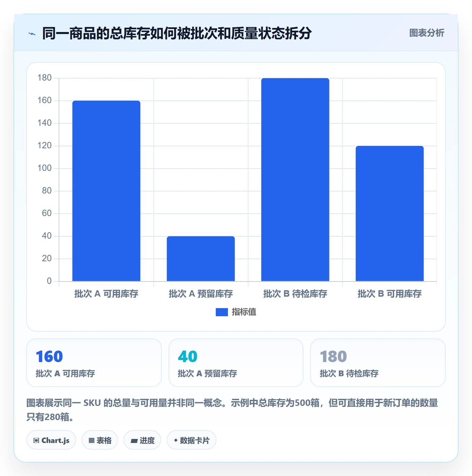The height and width of the screenshot is (476, 472).
Task: Click the 60 y-axis tick label
Action: tap(47, 213)
